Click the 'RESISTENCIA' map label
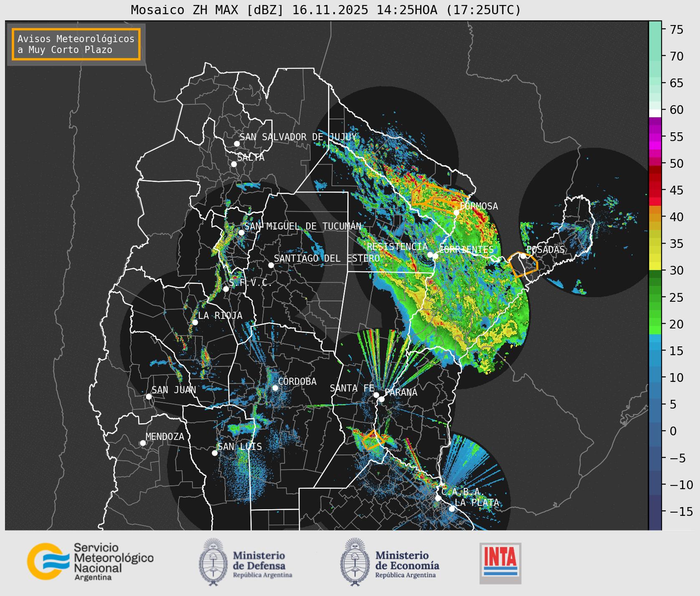Image resolution: width=700 pixels, height=596 pixels. (x=397, y=247)
